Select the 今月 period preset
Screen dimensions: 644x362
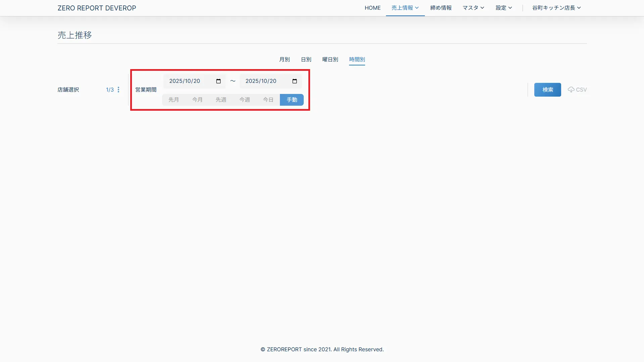pyautogui.click(x=197, y=100)
